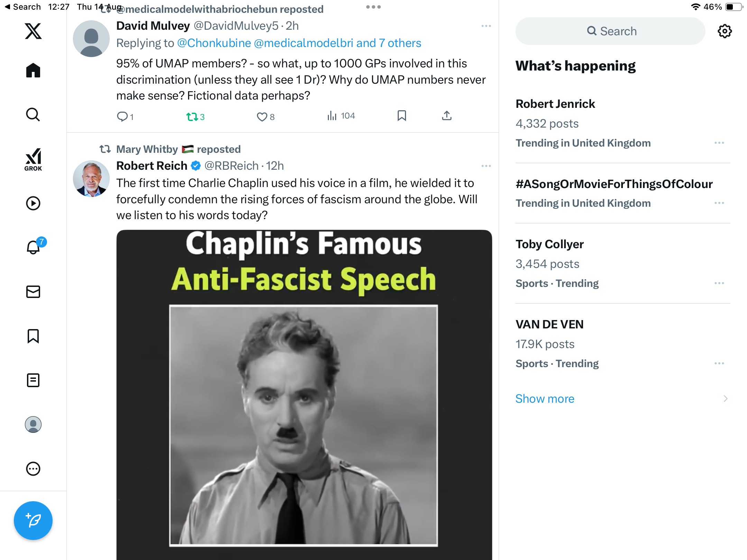View analytics for David Mulvey's post

tap(341, 116)
